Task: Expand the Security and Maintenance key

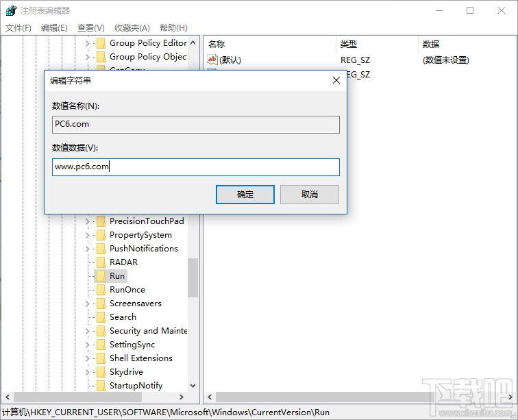Action: pos(87,331)
